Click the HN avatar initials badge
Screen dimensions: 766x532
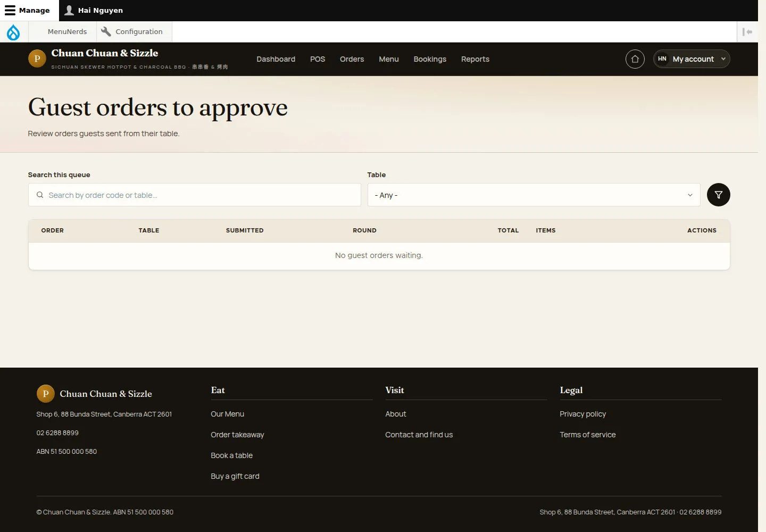pyautogui.click(x=662, y=59)
